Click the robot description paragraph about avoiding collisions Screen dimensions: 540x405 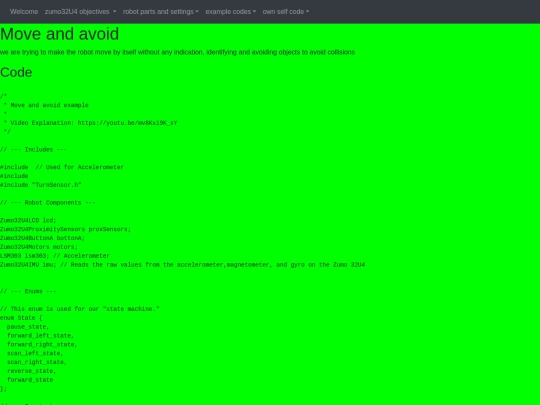[177, 52]
